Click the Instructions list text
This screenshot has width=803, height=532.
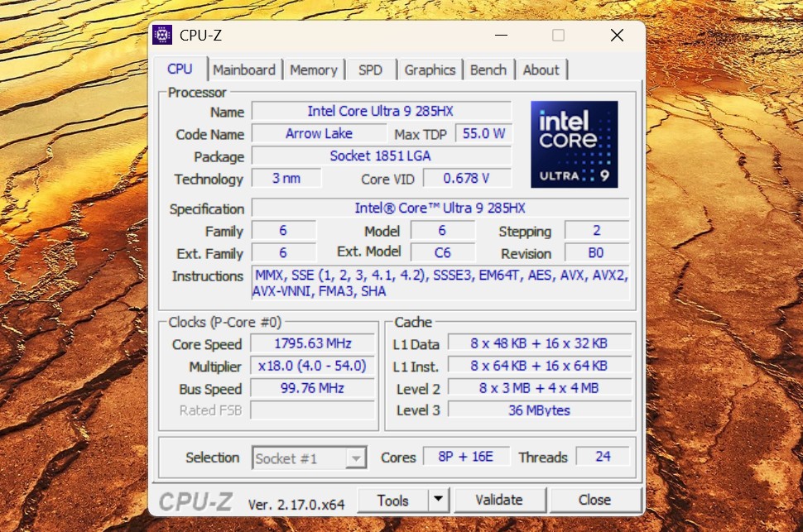(x=440, y=283)
